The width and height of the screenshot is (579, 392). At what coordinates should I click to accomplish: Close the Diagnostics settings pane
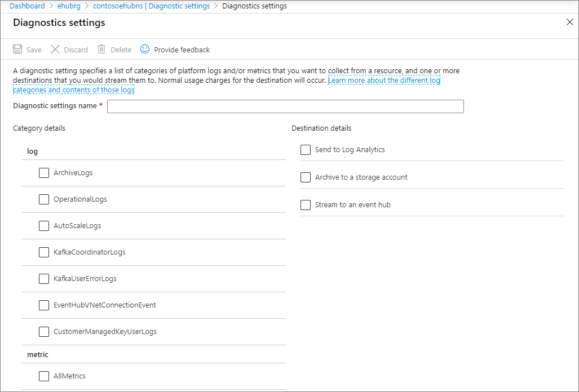(x=569, y=23)
